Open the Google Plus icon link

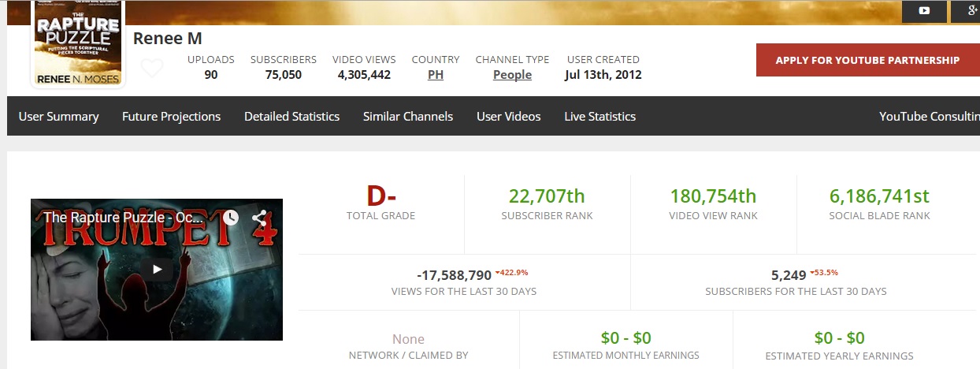coord(966,11)
